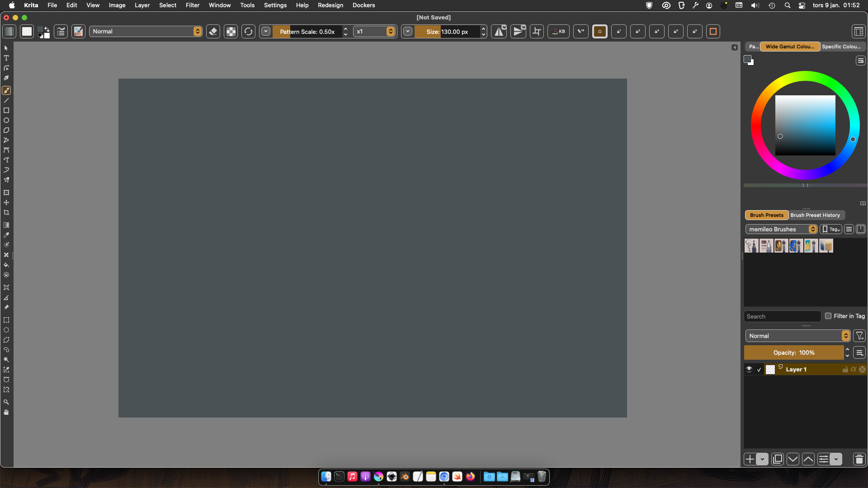The height and width of the screenshot is (488, 868).
Task: Select the Fill bucket tool
Action: [x=6, y=265]
